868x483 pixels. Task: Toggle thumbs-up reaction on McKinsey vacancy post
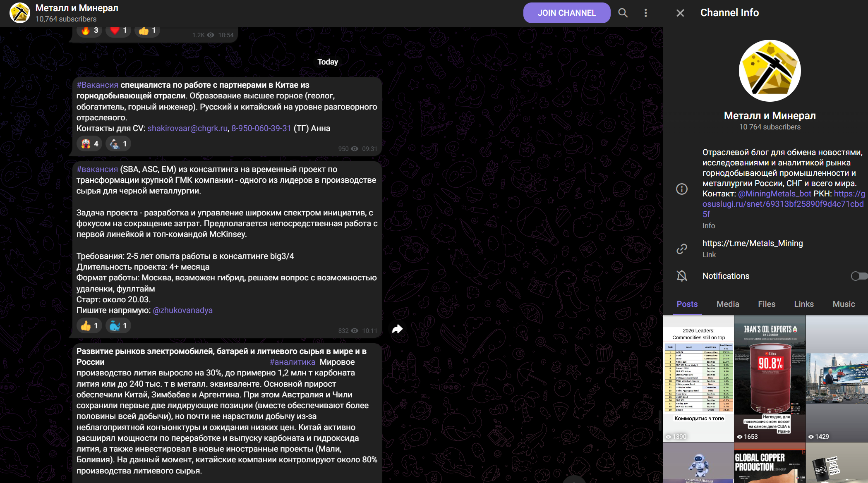pos(89,326)
